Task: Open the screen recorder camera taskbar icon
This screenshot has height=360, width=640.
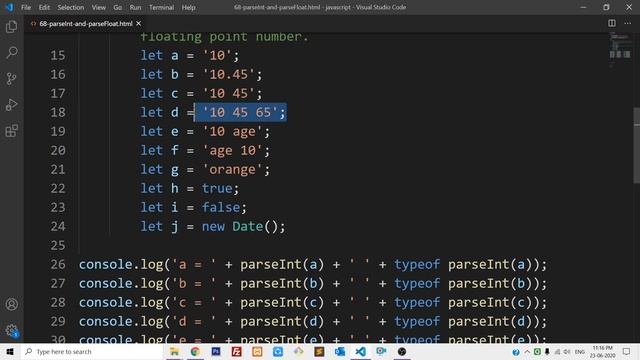Action: tap(381, 351)
